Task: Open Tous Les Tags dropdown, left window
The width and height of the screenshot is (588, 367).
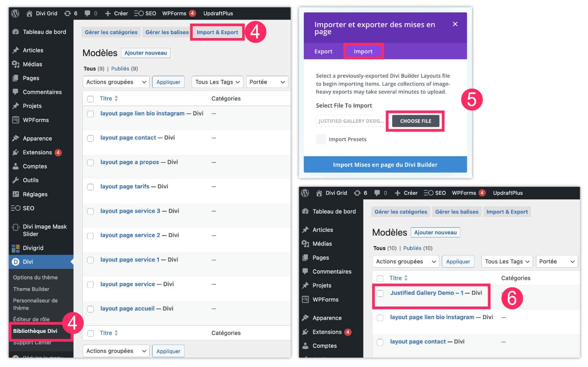Action: (x=218, y=82)
